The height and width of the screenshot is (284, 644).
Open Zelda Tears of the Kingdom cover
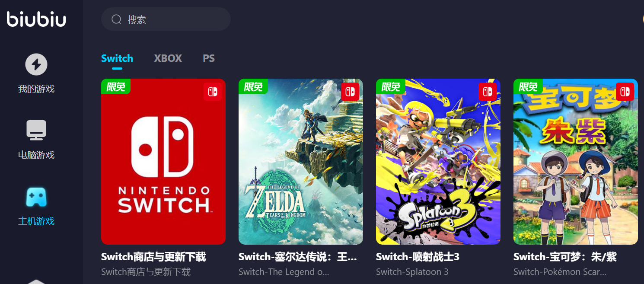[301, 162]
